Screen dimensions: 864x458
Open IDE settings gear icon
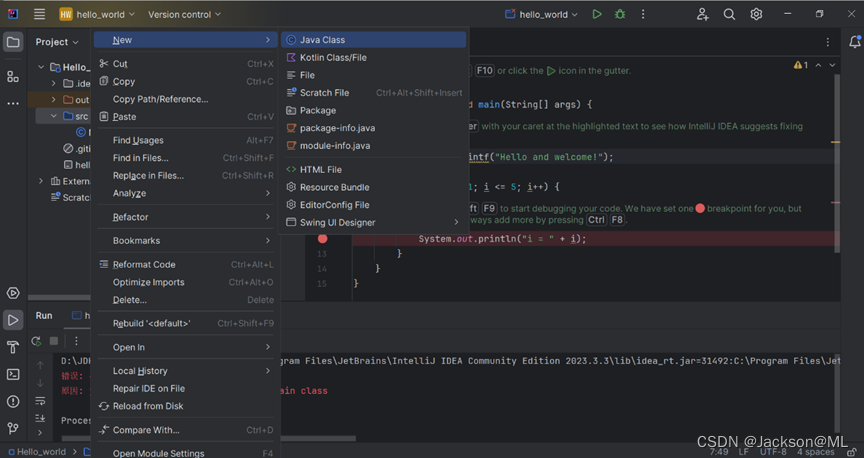[x=757, y=14]
